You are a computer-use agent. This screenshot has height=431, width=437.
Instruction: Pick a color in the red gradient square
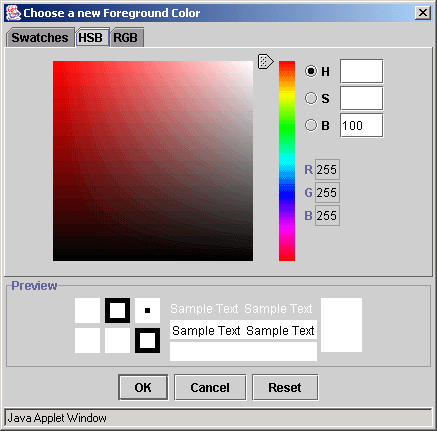pyautogui.click(x=153, y=161)
